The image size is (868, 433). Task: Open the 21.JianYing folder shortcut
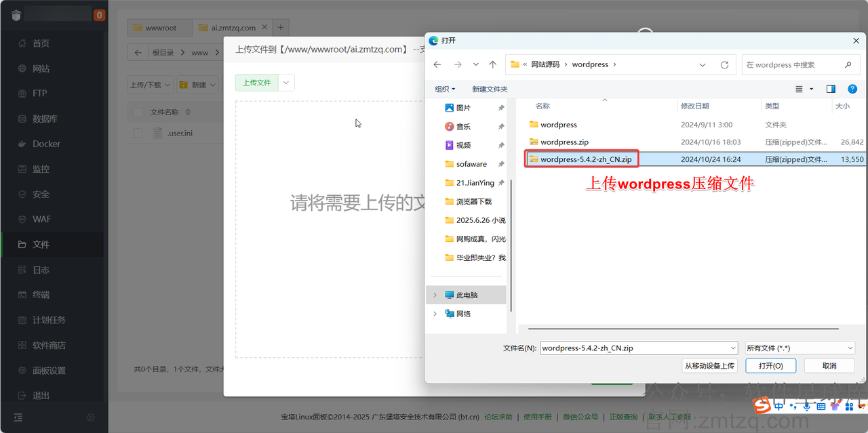point(473,183)
